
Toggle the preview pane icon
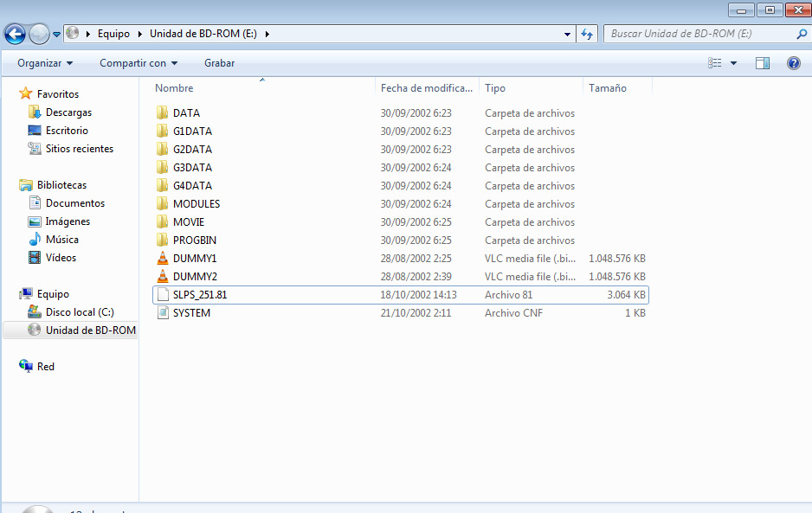click(763, 63)
